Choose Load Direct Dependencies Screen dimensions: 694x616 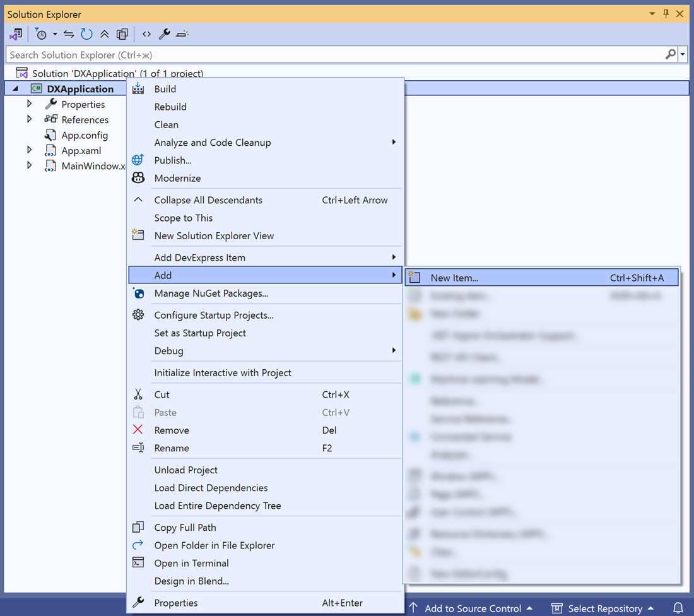point(266,488)
